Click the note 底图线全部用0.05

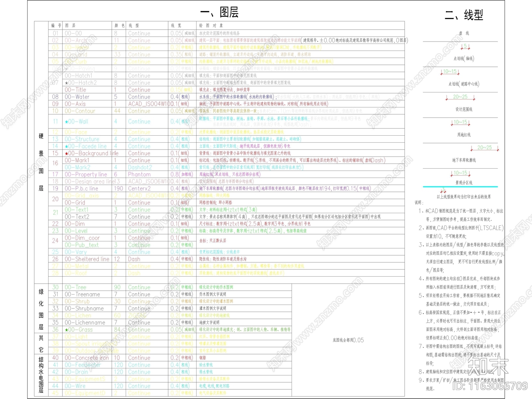click(348, 340)
